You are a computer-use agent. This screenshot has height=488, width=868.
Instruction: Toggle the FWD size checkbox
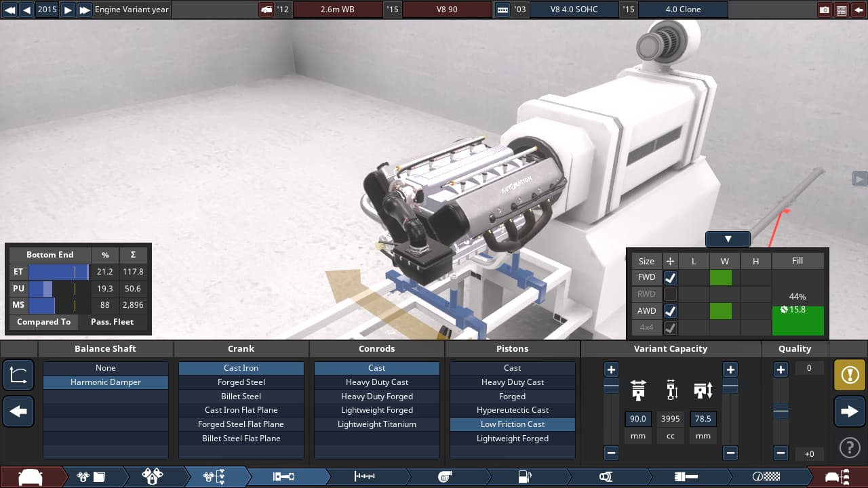pyautogui.click(x=670, y=277)
